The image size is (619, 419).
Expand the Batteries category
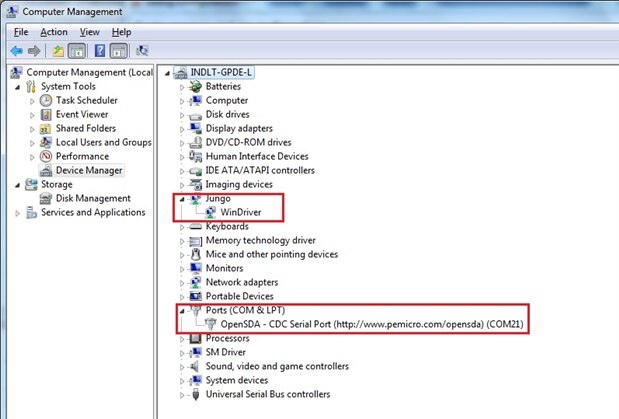pyautogui.click(x=182, y=87)
